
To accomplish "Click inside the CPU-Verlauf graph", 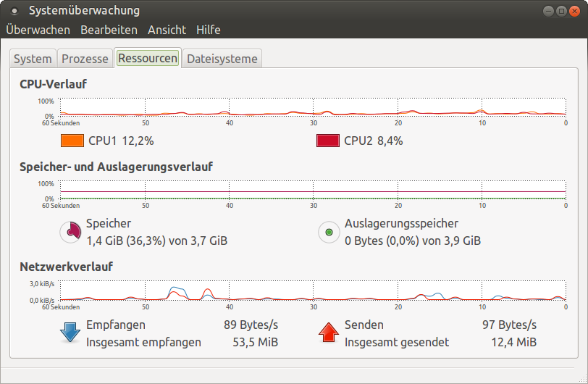I will pos(313,107).
